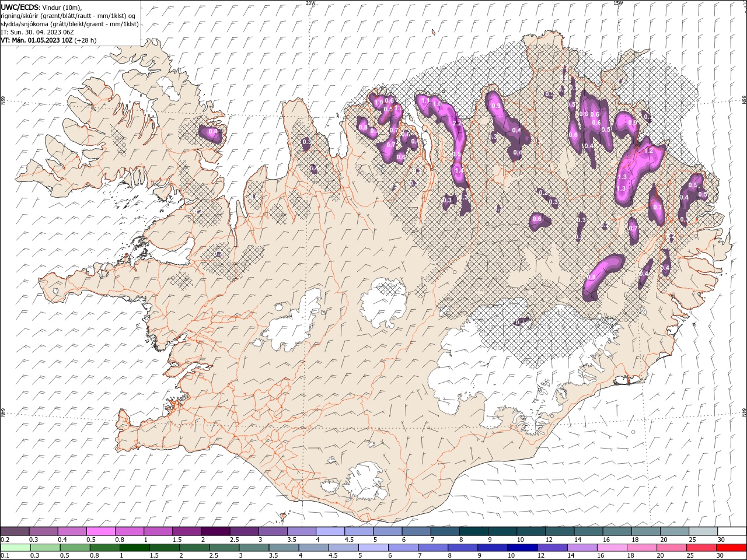This screenshot has width=747, height=560.
Task: Pick the upper legend swatch for 0.3–0.4
Action: 44,531
